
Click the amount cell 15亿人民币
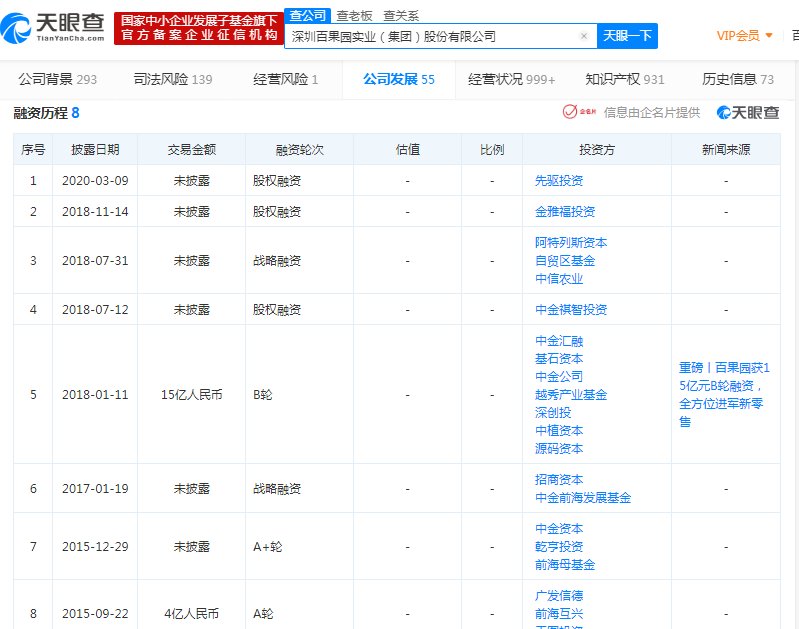(192, 395)
